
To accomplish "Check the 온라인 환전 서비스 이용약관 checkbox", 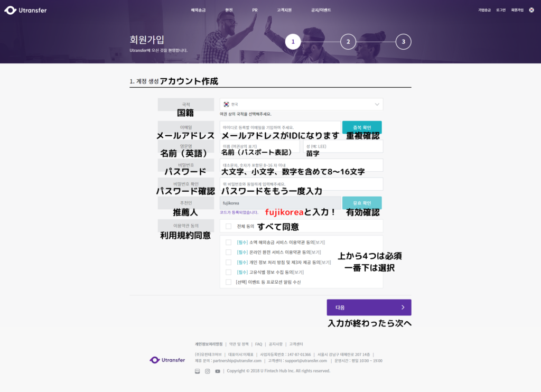I will click(228, 252).
